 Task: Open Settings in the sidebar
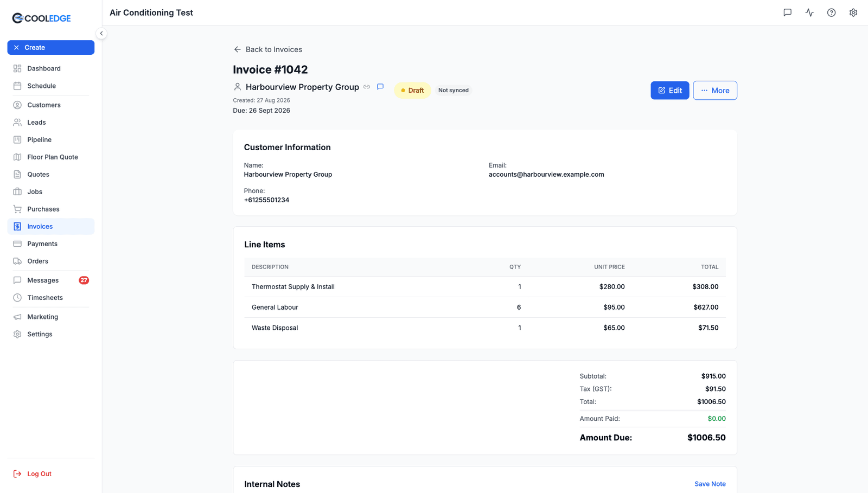coord(51,335)
